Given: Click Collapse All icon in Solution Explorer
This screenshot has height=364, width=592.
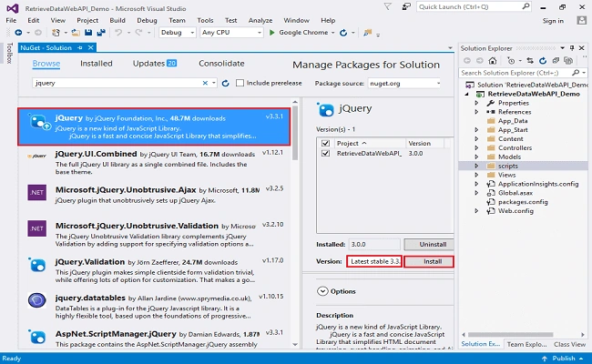Looking at the screenshot, I should [556, 61].
